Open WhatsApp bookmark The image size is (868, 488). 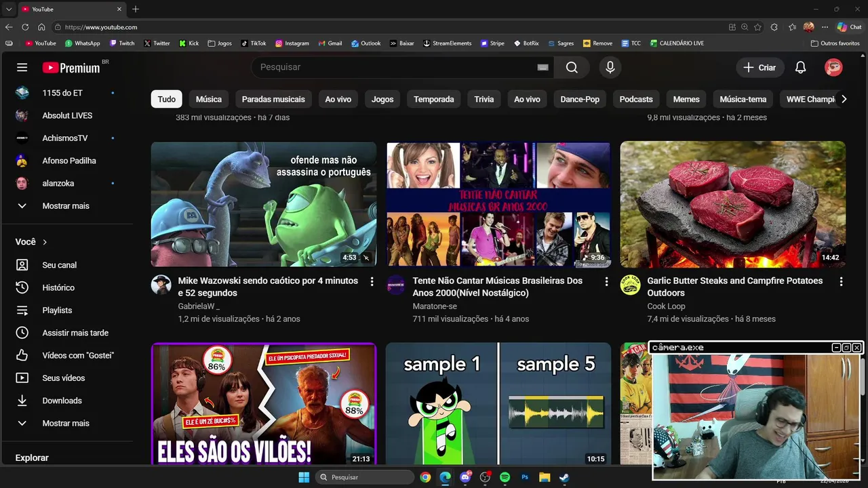(x=82, y=43)
